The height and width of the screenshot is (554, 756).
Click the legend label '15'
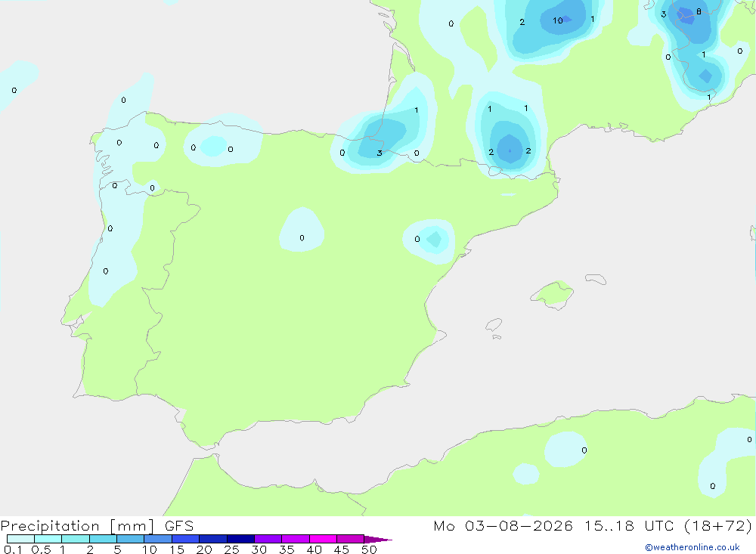176,549
